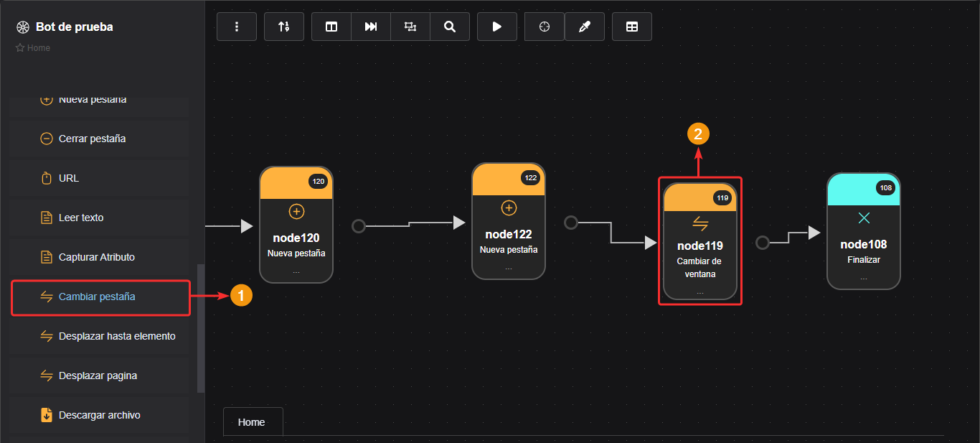Select the node119 title text
Screen dimensions: 980x443
point(700,246)
